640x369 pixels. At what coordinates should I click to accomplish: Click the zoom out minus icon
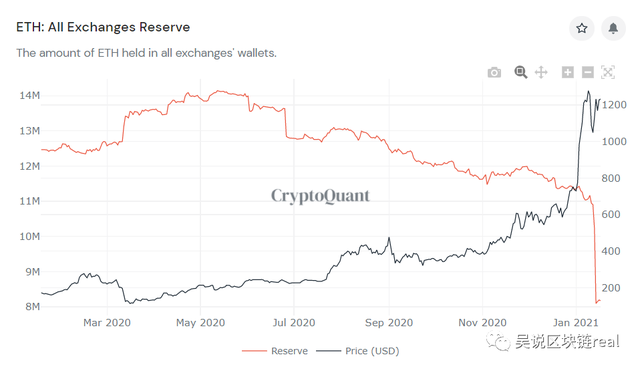pyautogui.click(x=588, y=72)
